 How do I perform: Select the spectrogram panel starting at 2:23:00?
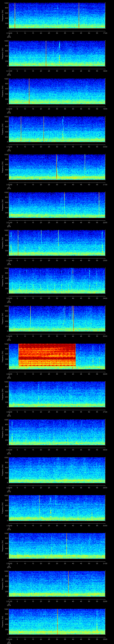(x=57, y=281)
